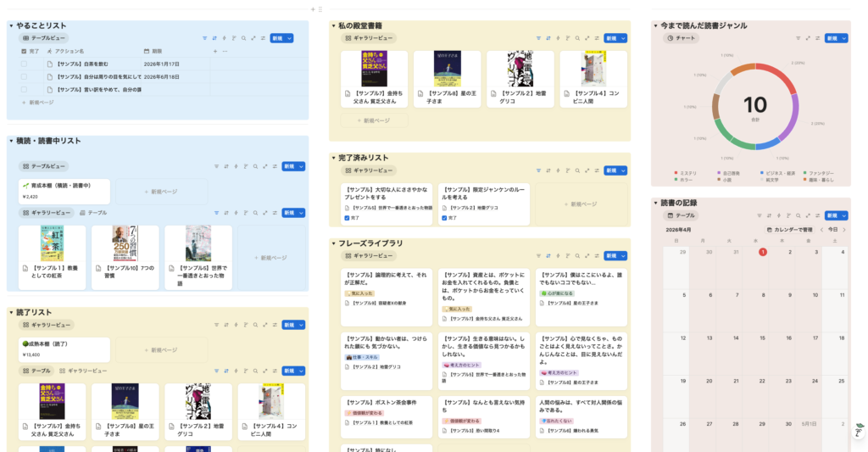Image resolution: width=868 pixels, height=452 pixels.
Task: Uncheck 完了 on 大切な人にささやかな card
Action: [x=348, y=218]
